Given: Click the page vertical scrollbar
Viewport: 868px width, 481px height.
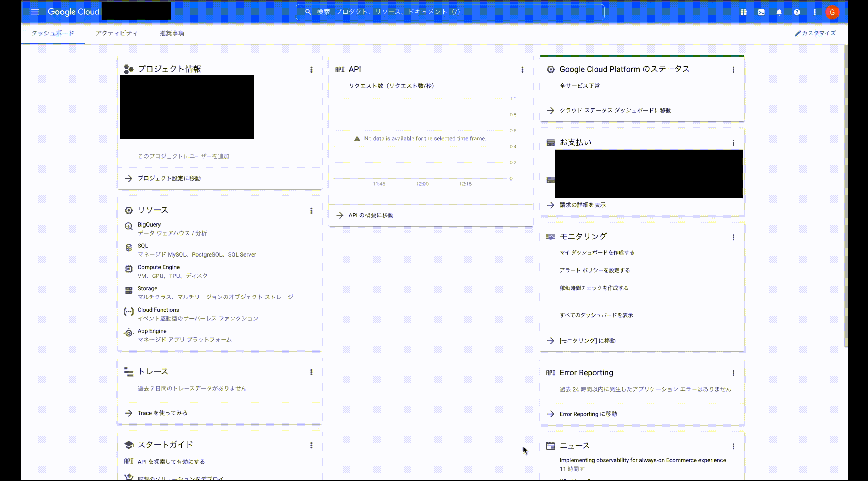Looking at the screenshot, I should click(x=846, y=196).
